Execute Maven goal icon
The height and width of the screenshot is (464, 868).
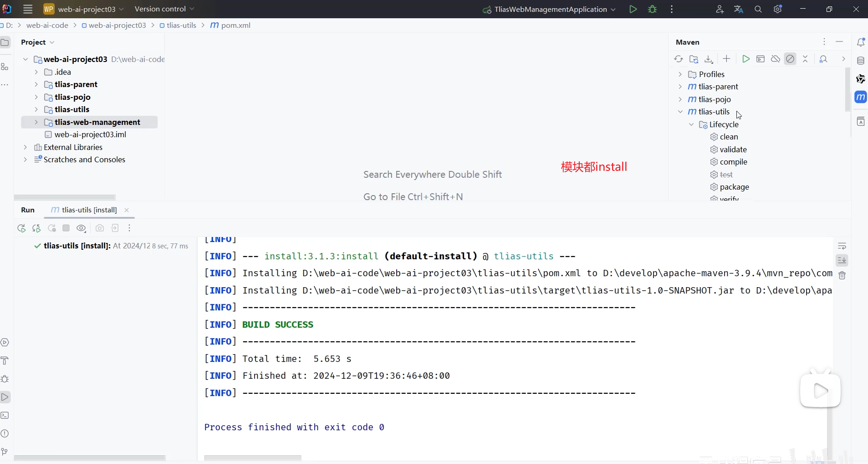[761, 59]
